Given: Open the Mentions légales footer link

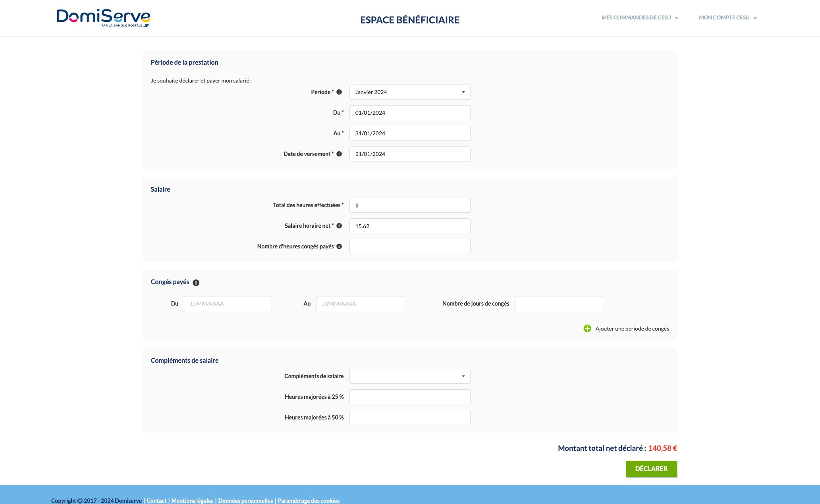Looking at the screenshot, I should click(192, 500).
